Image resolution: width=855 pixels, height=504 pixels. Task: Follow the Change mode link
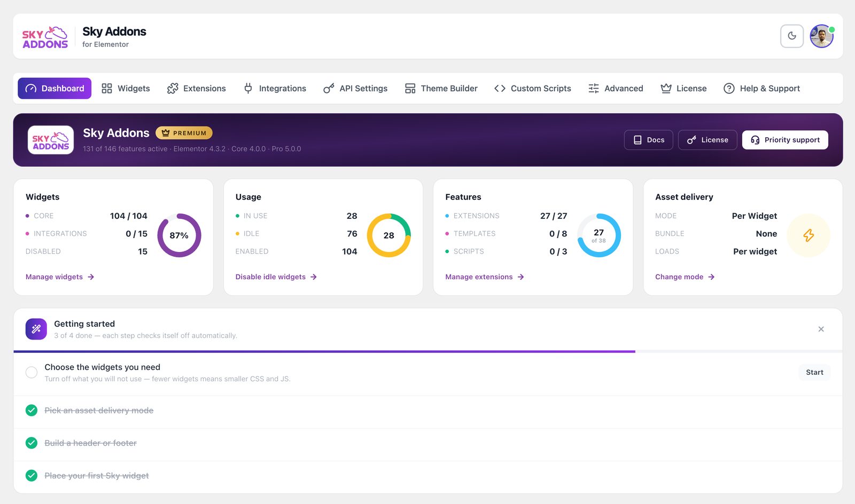coord(685,277)
